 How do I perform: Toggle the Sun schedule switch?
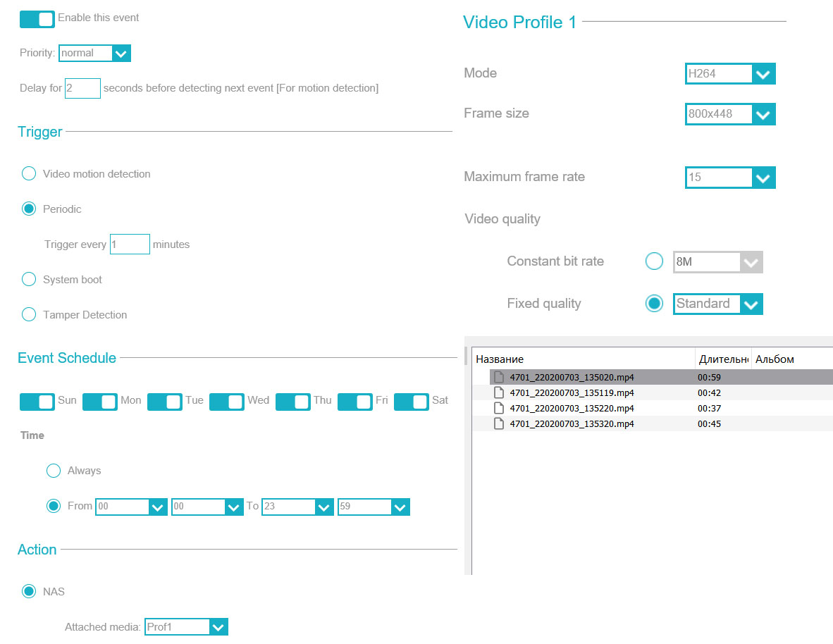pos(37,402)
